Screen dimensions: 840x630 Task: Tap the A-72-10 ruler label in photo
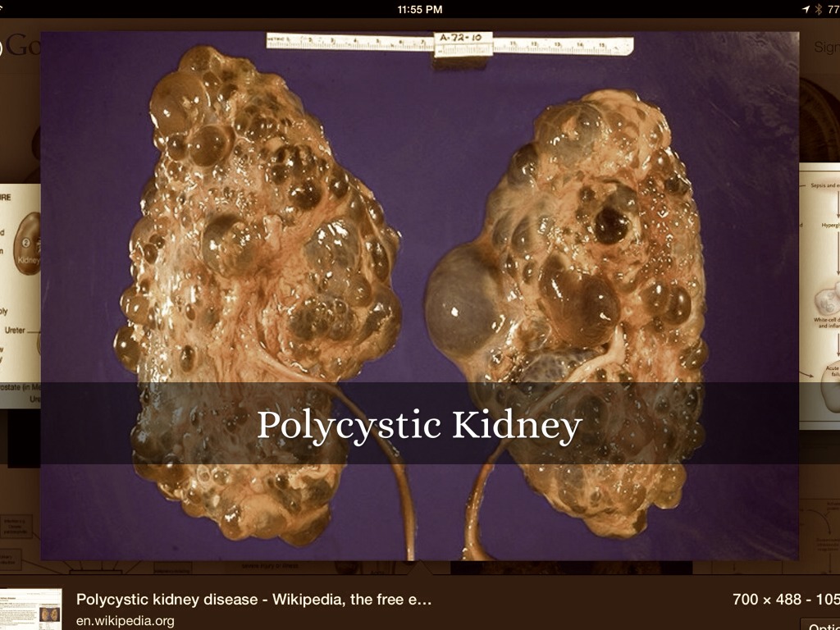pyautogui.click(x=463, y=39)
